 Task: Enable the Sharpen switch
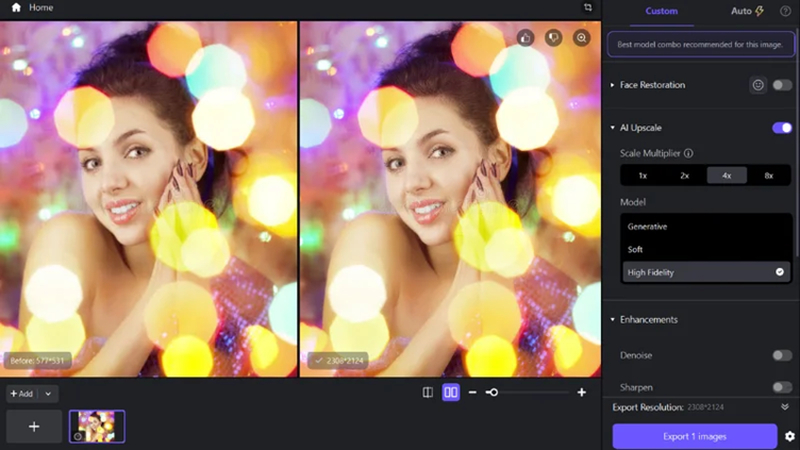click(x=782, y=387)
